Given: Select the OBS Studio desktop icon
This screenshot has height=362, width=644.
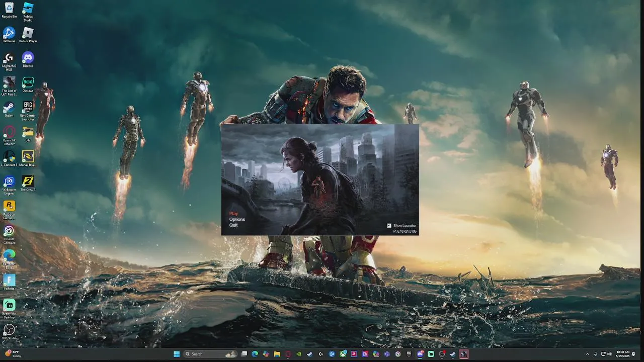Looking at the screenshot, I should [9, 331].
